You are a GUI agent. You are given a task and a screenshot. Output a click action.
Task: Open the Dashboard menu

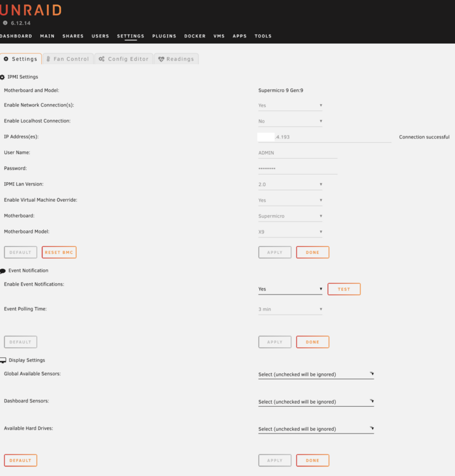[16, 36]
